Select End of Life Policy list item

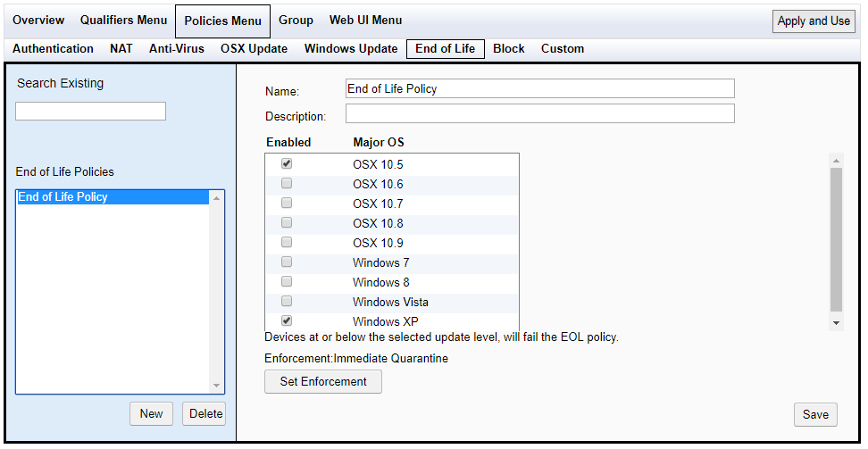point(113,197)
